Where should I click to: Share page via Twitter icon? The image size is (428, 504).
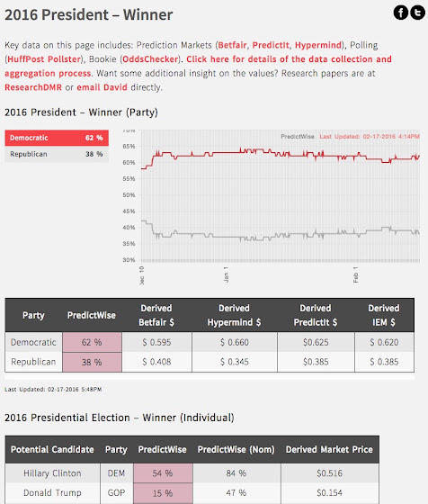pyautogui.click(x=418, y=13)
